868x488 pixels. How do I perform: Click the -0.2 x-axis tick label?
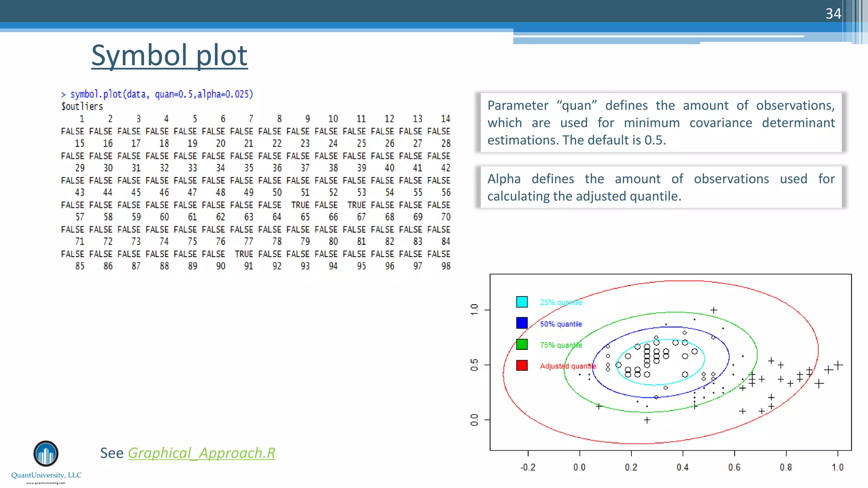point(528,467)
